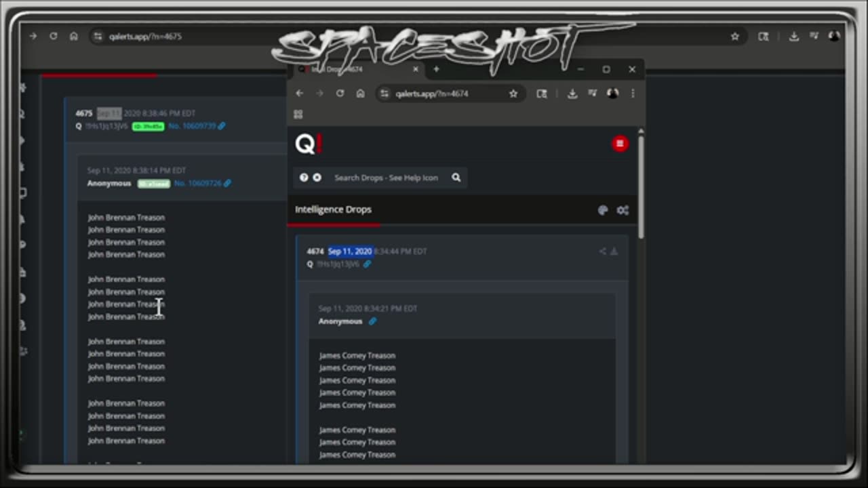Copy link icon beside No. 10609726
Viewport: 868px width, 488px height.
[x=227, y=183]
